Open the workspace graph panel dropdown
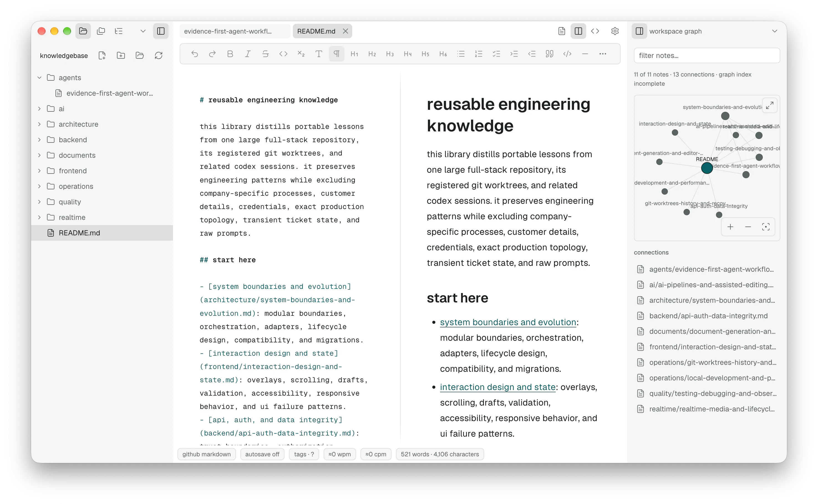Image resolution: width=818 pixels, height=504 pixels. pyautogui.click(x=774, y=31)
